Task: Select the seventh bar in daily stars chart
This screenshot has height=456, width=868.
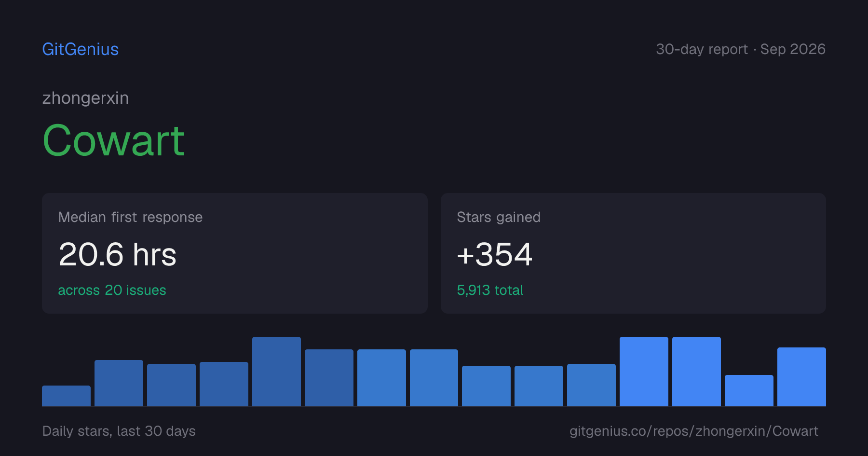Action: 381,378
